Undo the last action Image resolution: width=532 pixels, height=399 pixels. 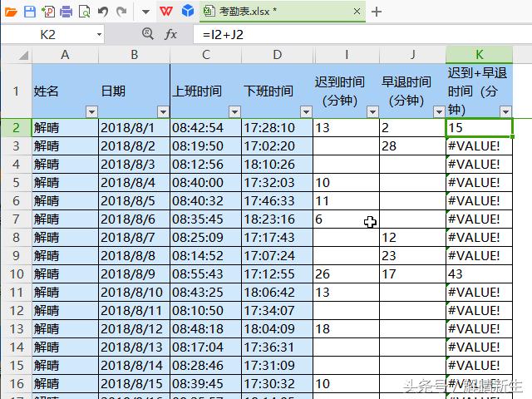click(103, 12)
